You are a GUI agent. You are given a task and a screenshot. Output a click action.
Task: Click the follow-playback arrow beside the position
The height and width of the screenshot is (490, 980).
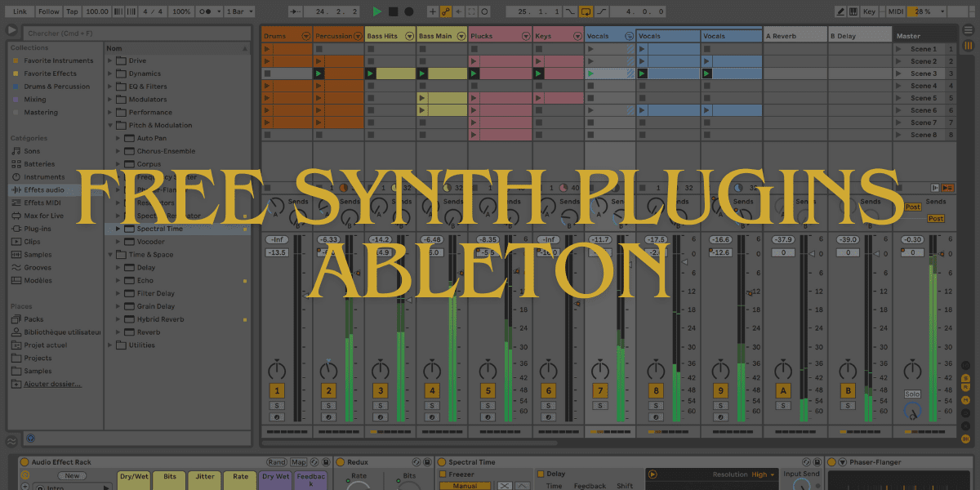tap(296, 12)
